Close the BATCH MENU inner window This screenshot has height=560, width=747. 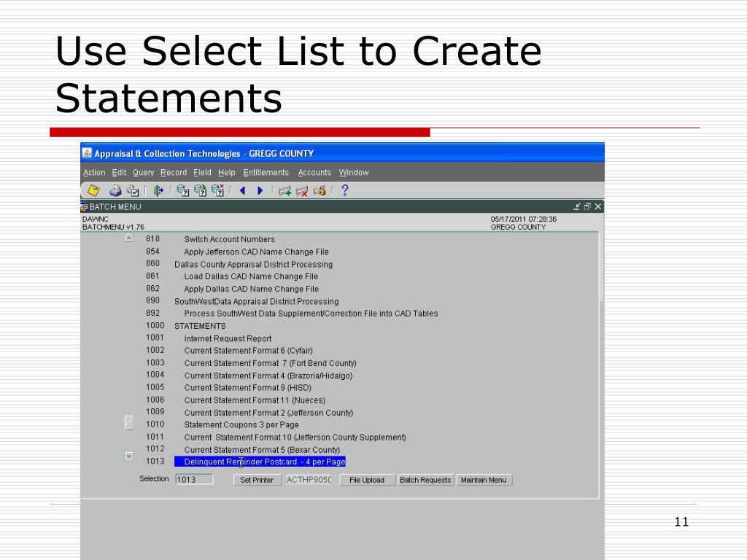click(598, 206)
